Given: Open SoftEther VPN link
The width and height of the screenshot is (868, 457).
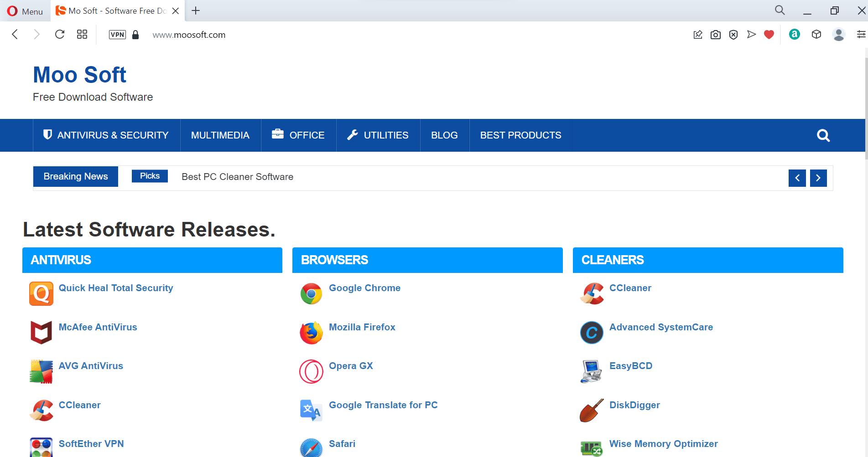Looking at the screenshot, I should [91, 444].
